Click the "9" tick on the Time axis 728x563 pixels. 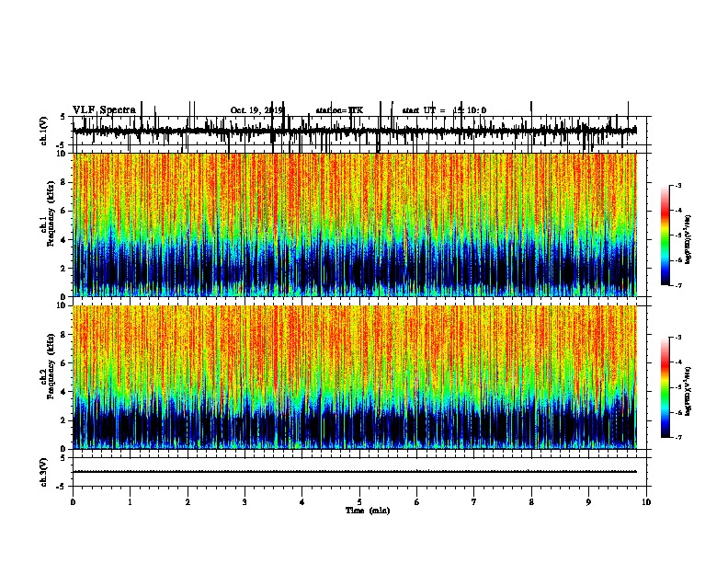pyautogui.click(x=588, y=502)
